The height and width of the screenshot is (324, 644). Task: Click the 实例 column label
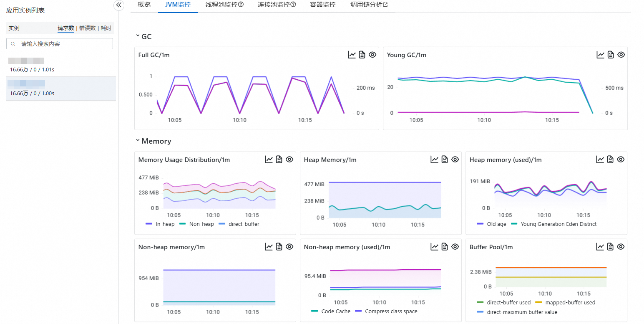14,28
